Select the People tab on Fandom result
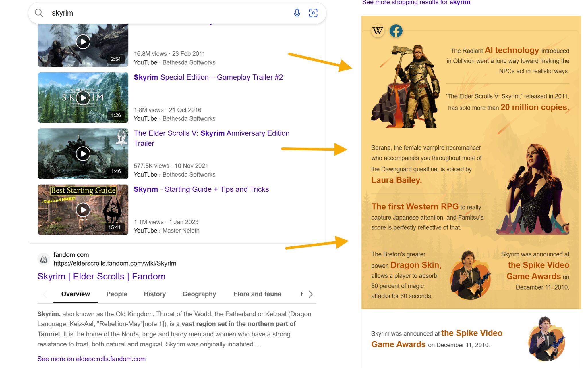This screenshot has height=368, width=588. coord(116,293)
